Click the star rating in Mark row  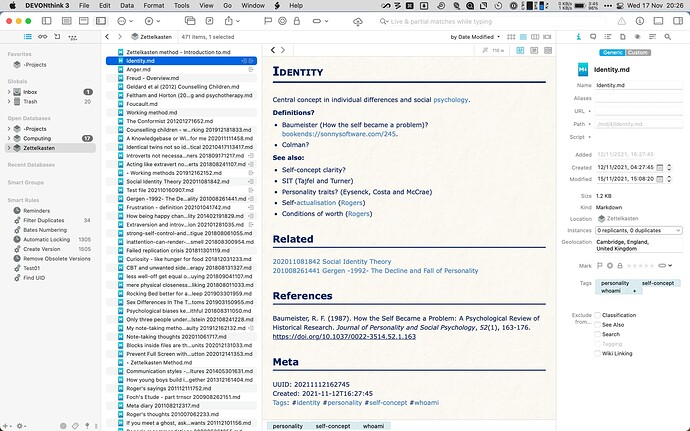pos(639,265)
